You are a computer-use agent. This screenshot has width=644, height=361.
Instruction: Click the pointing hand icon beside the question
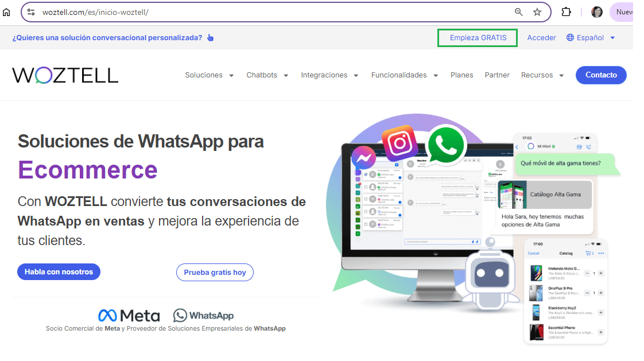(x=210, y=38)
